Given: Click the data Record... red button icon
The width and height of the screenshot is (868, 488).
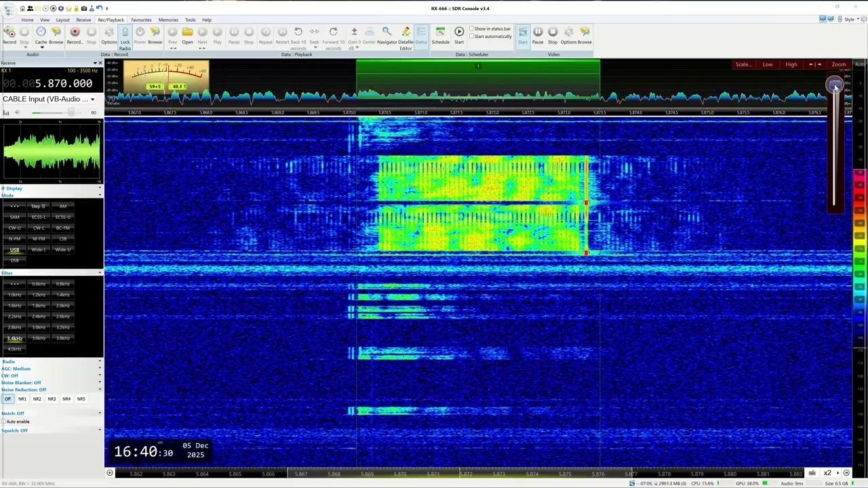Looking at the screenshot, I should point(75,32).
